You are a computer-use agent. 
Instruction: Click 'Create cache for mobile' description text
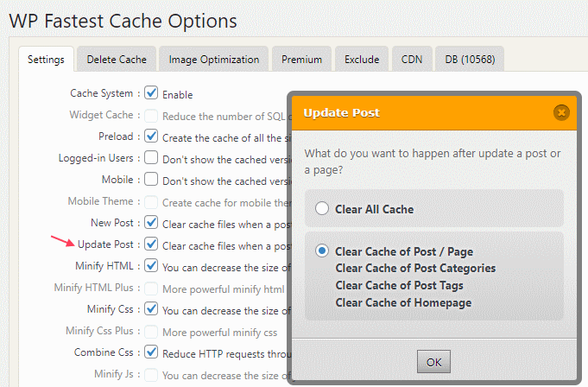226,203
